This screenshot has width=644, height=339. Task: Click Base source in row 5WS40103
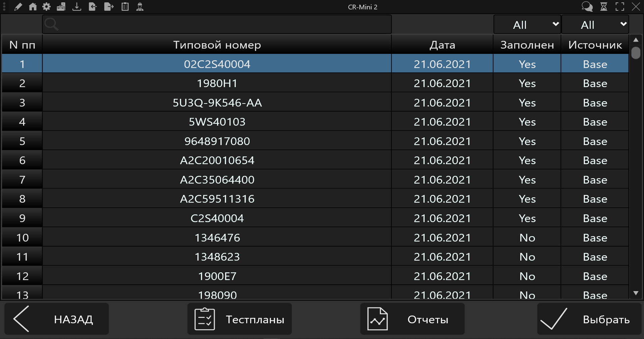click(x=595, y=122)
